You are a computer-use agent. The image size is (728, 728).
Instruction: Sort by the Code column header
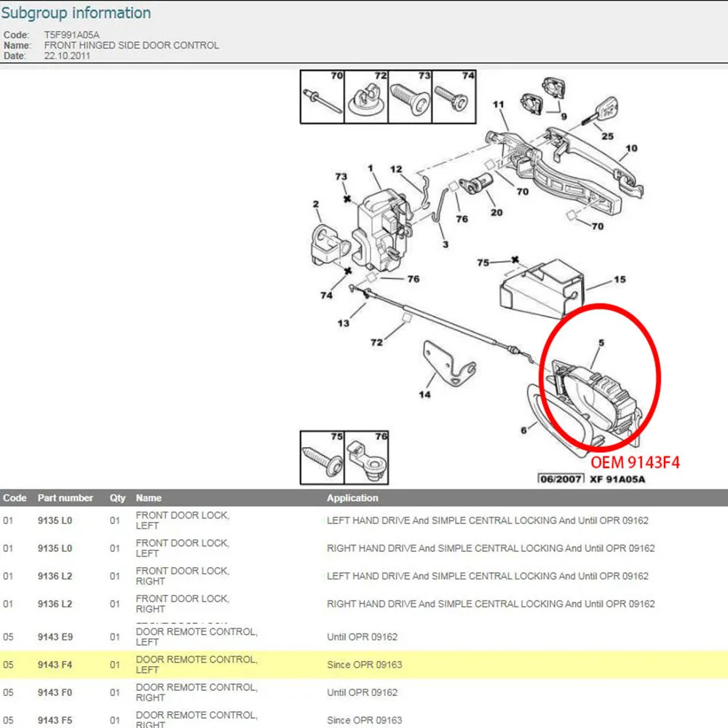(x=15, y=498)
